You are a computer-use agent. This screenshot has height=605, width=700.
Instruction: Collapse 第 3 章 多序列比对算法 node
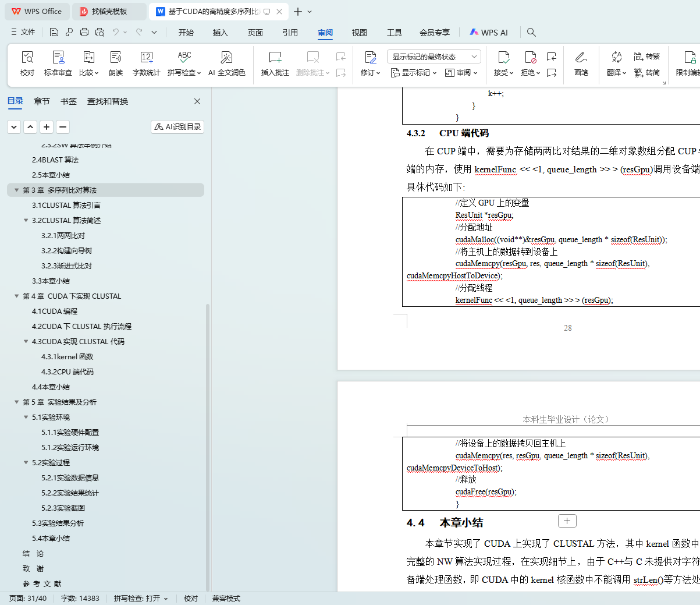pyautogui.click(x=16, y=190)
